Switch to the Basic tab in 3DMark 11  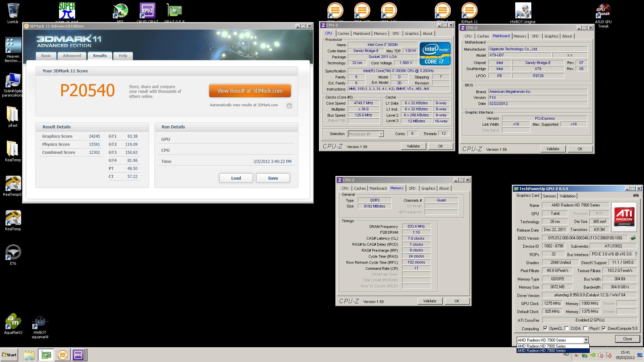pyautogui.click(x=46, y=56)
